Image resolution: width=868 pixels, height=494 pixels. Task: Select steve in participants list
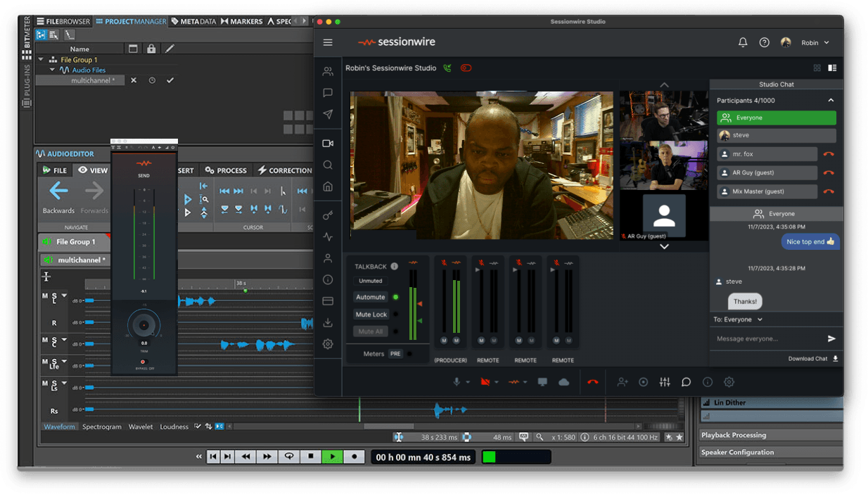click(777, 135)
